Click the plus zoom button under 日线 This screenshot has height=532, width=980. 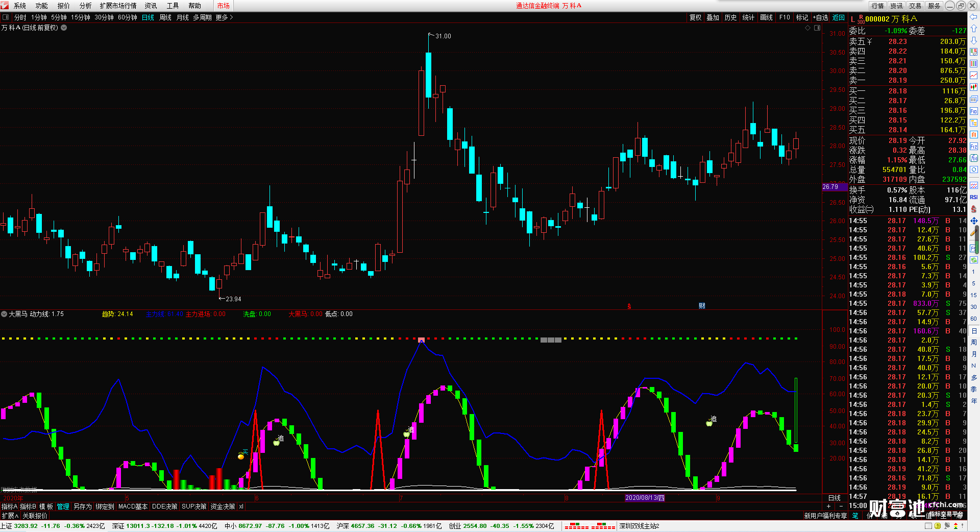coord(828,506)
